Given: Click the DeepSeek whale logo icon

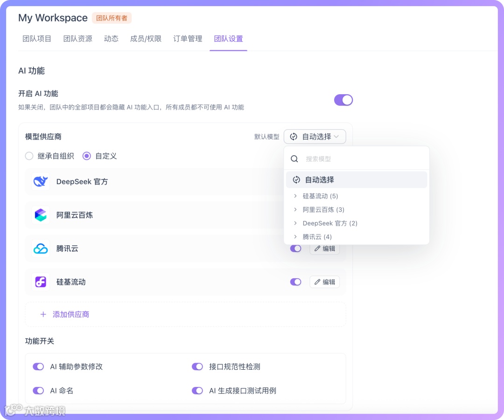Looking at the screenshot, I should (x=41, y=181).
